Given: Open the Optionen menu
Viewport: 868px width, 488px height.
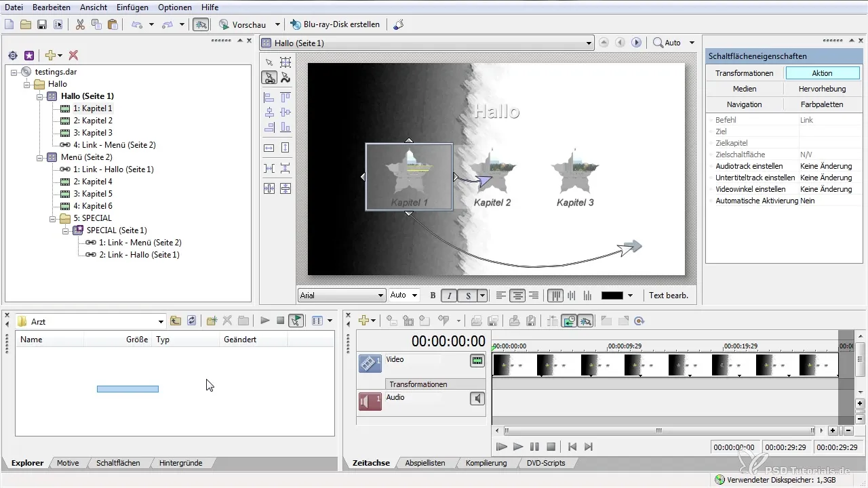Looking at the screenshot, I should click(x=175, y=7).
